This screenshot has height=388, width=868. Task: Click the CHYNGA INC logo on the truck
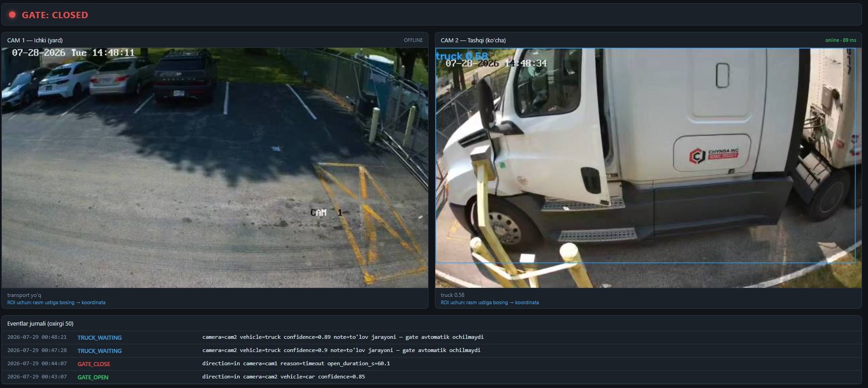tap(714, 155)
